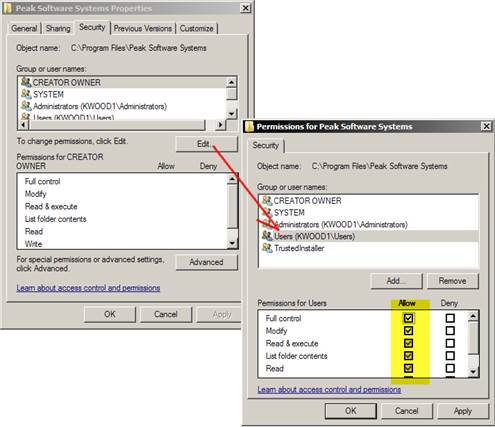Click the scroll down arrow of Properties user list

point(232,113)
